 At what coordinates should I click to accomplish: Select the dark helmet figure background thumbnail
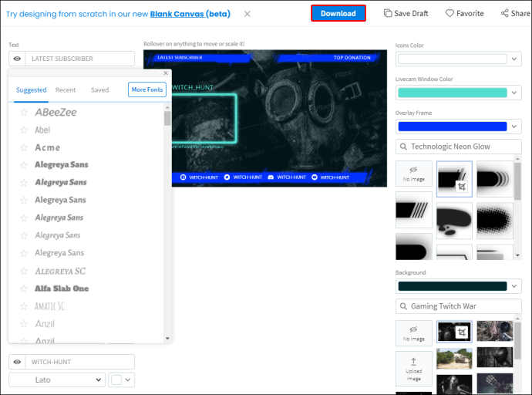pyautogui.click(x=495, y=357)
